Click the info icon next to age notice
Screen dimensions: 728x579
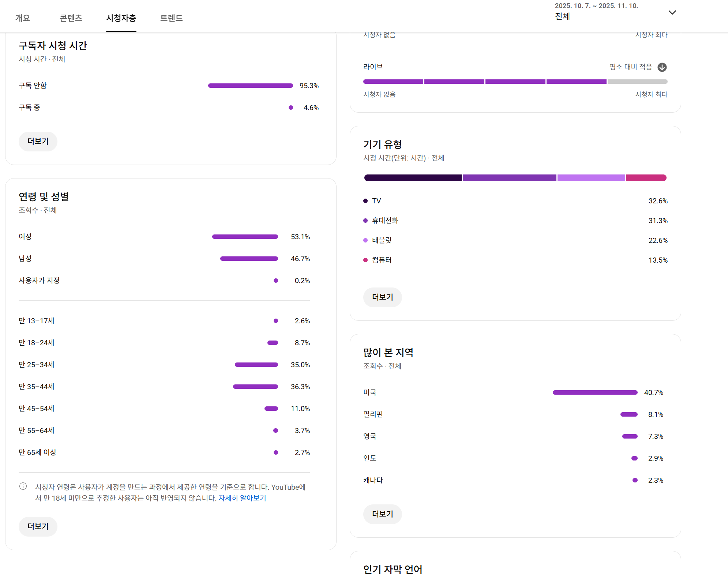23,486
